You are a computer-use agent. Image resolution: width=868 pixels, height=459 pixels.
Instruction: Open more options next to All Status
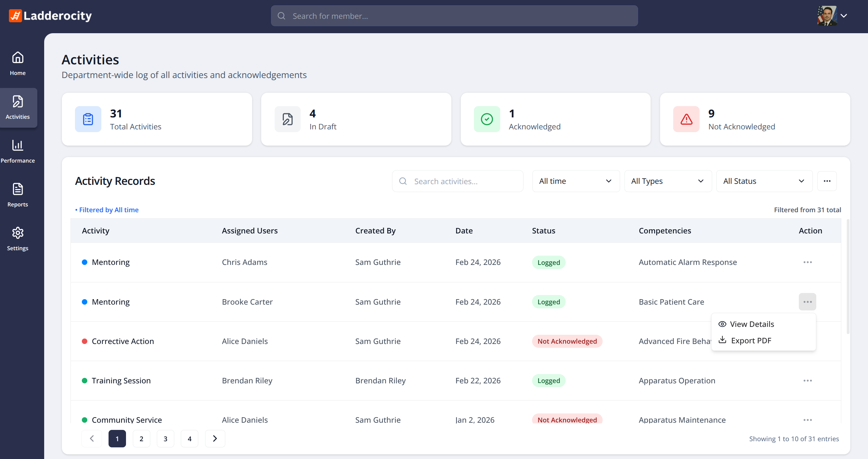(827, 181)
